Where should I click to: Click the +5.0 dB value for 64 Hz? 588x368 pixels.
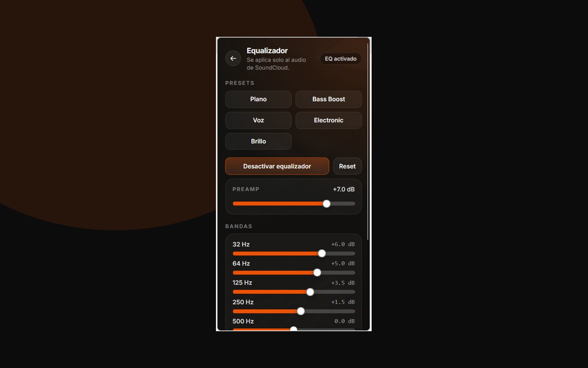pyautogui.click(x=343, y=264)
